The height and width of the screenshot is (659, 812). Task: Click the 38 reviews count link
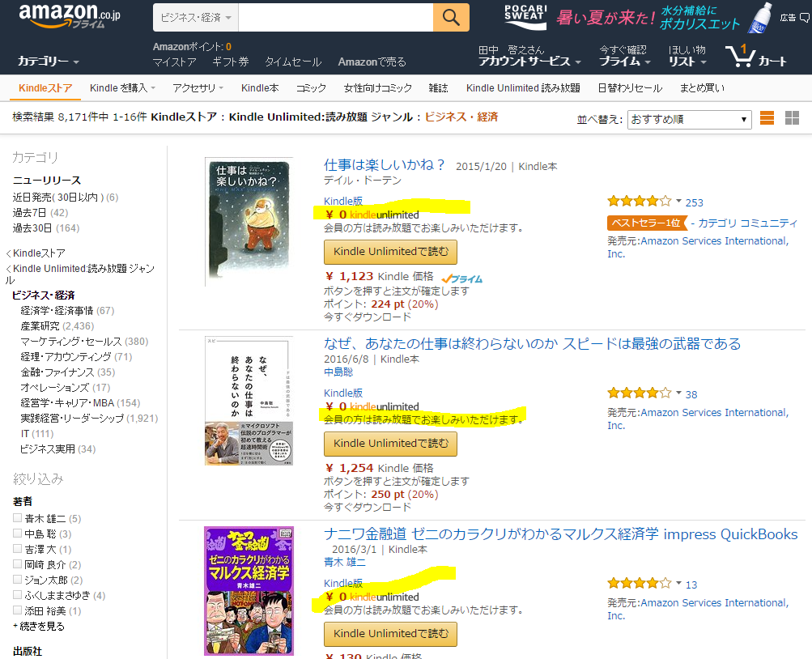[x=691, y=394]
